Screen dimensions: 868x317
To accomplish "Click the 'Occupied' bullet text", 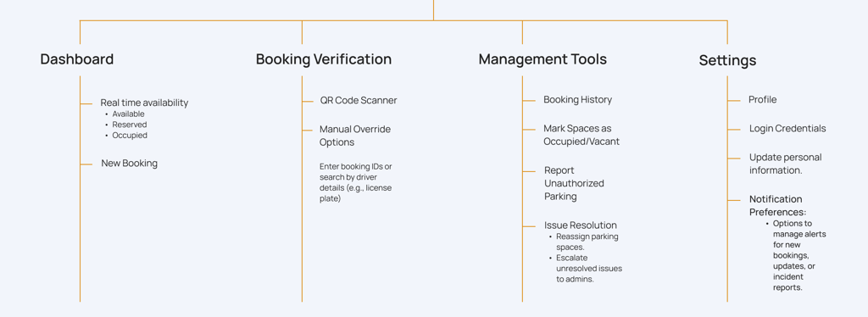I will coord(130,135).
